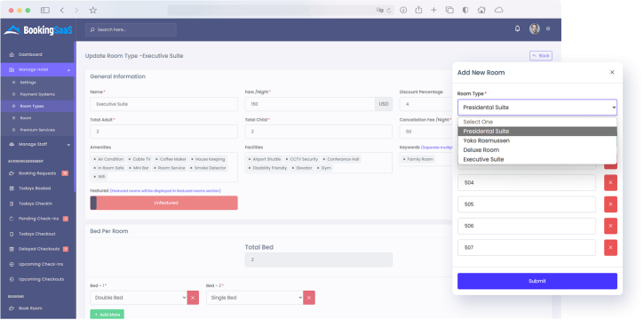Viewport: 644px width, 320px height.
Task: Expand the Manage Staff menu
Action: 38,145
